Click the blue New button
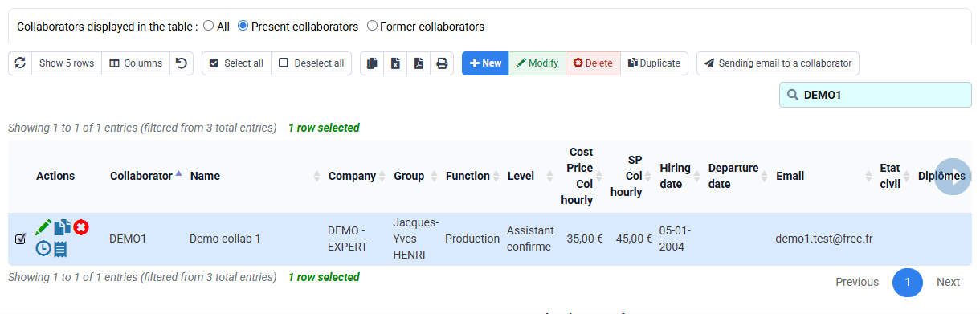Image resolution: width=980 pixels, height=314 pixels. pyautogui.click(x=485, y=63)
